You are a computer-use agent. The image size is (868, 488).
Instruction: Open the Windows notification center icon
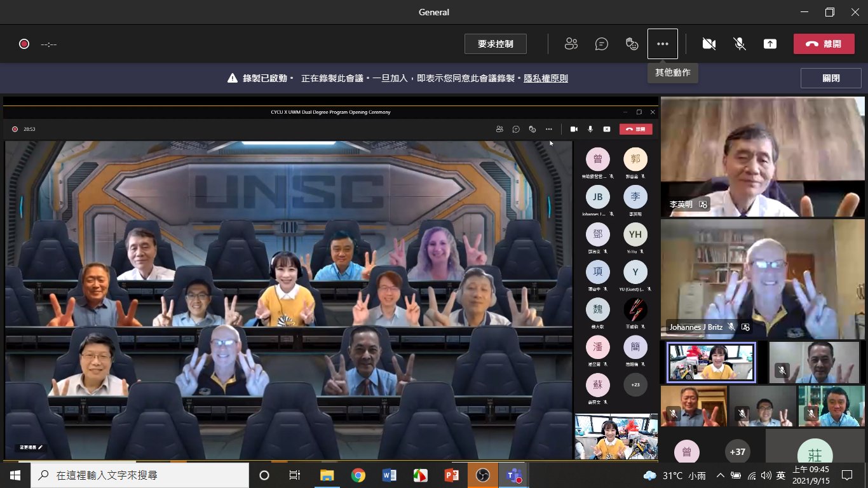coord(847,475)
